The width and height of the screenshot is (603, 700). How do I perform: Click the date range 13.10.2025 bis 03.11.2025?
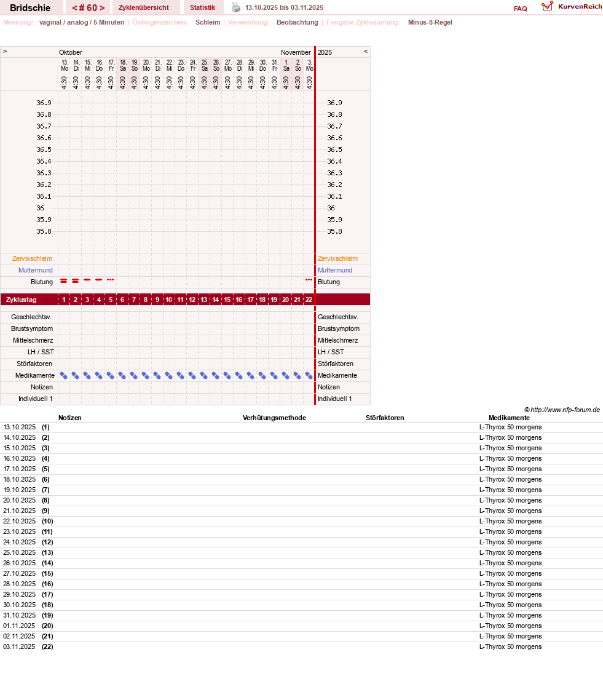coord(284,7)
